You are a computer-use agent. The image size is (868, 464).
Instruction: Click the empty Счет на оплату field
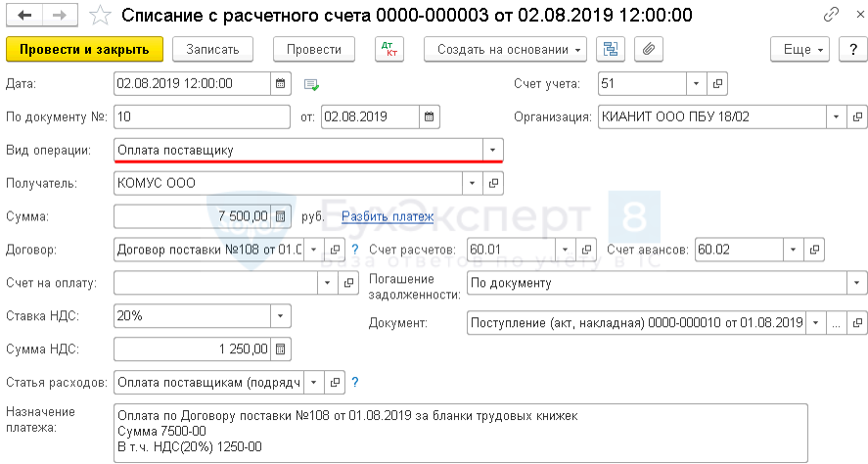(x=215, y=283)
